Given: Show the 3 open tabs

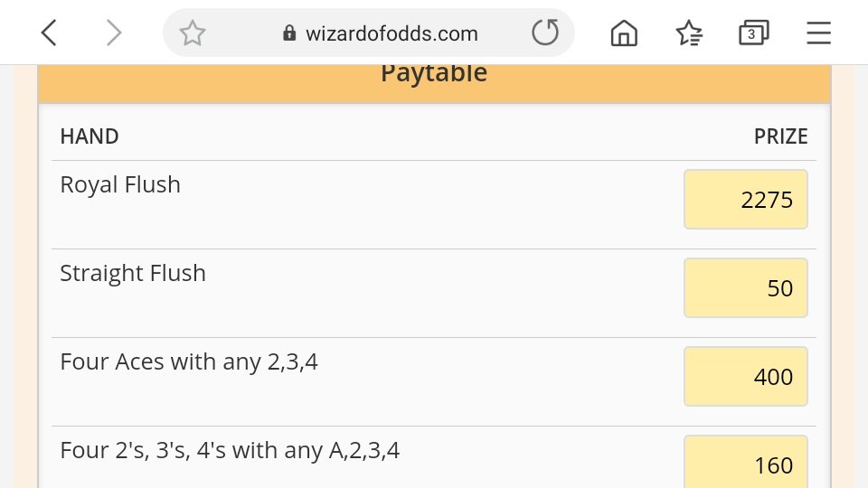Looking at the screenshot, I should [x=752, y=33].
